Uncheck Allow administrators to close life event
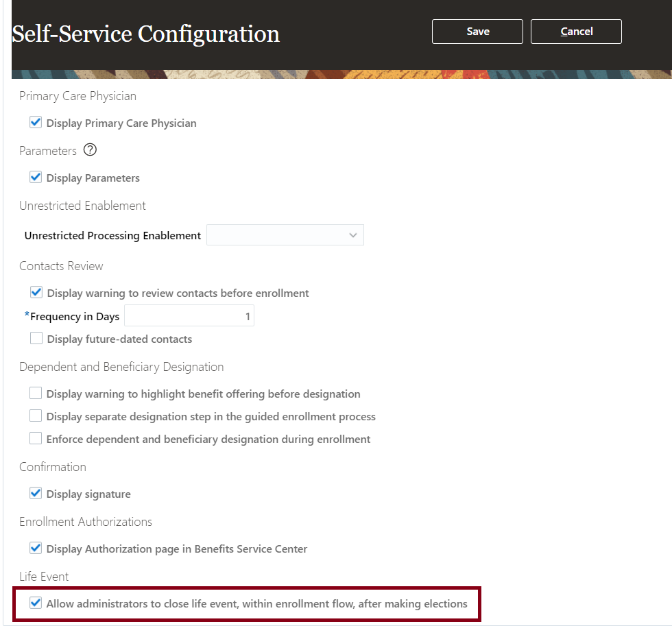 point(36,603)
